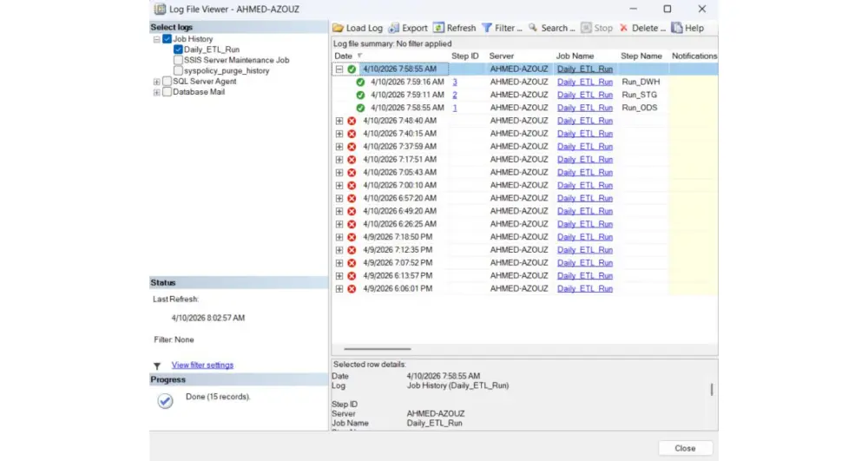Viewport: 868px width, 461px height.
Task: Expand the Database Mail node
Action: coord(156,92)
